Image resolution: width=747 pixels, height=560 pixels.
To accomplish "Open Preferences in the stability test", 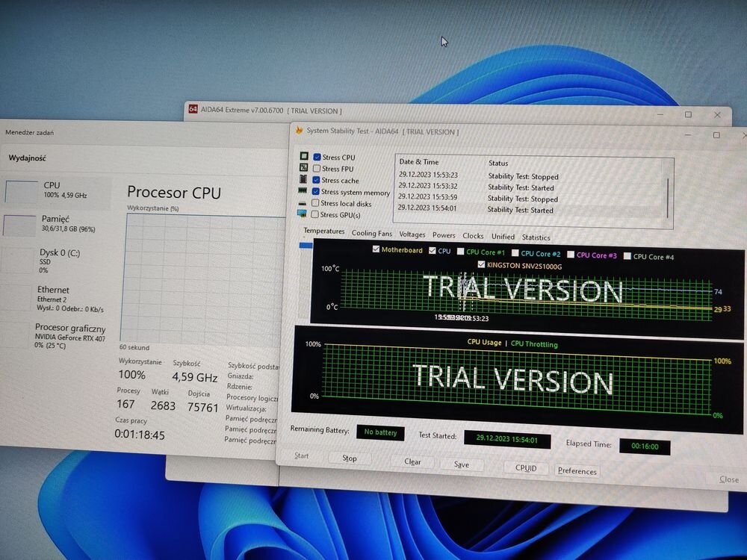I will 577,471.
